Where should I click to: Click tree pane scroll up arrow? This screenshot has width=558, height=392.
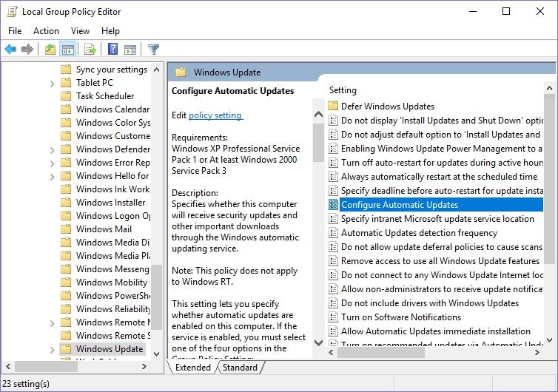click(156, 70)
